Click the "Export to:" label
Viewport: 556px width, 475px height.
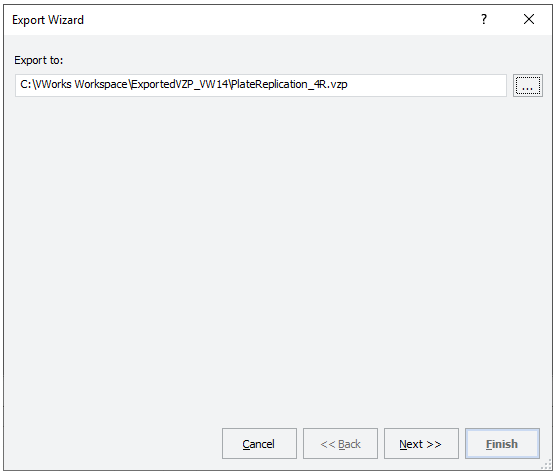pyautogui.click(x=38, y=60)
